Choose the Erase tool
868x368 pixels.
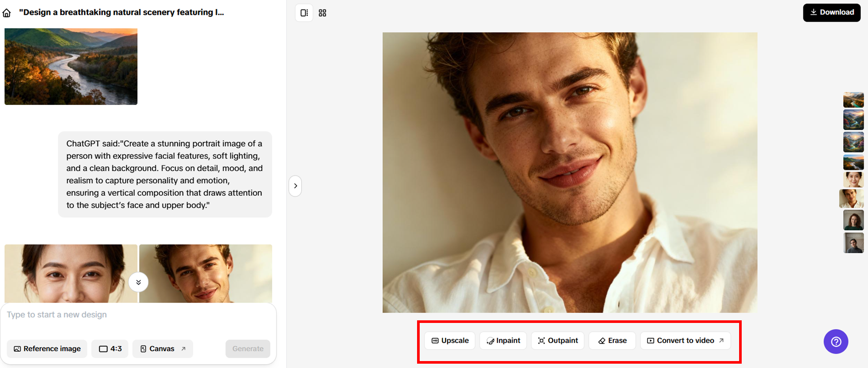(612, 341)
